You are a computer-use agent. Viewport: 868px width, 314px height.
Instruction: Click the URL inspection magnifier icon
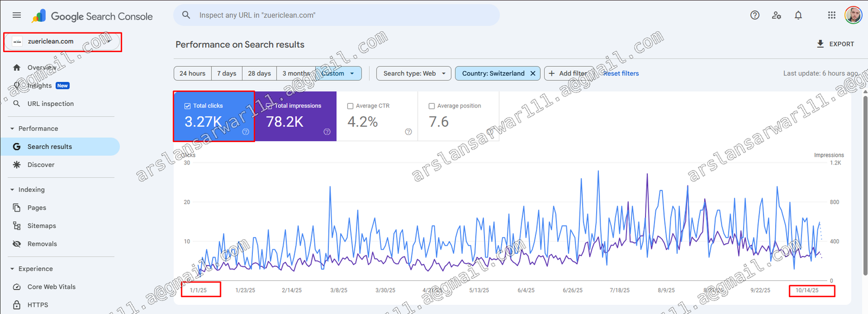pos(17,104)
